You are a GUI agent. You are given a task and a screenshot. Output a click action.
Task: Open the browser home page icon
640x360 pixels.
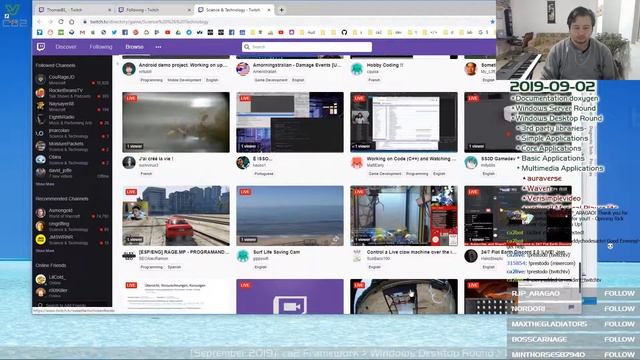tap(71, 22)
